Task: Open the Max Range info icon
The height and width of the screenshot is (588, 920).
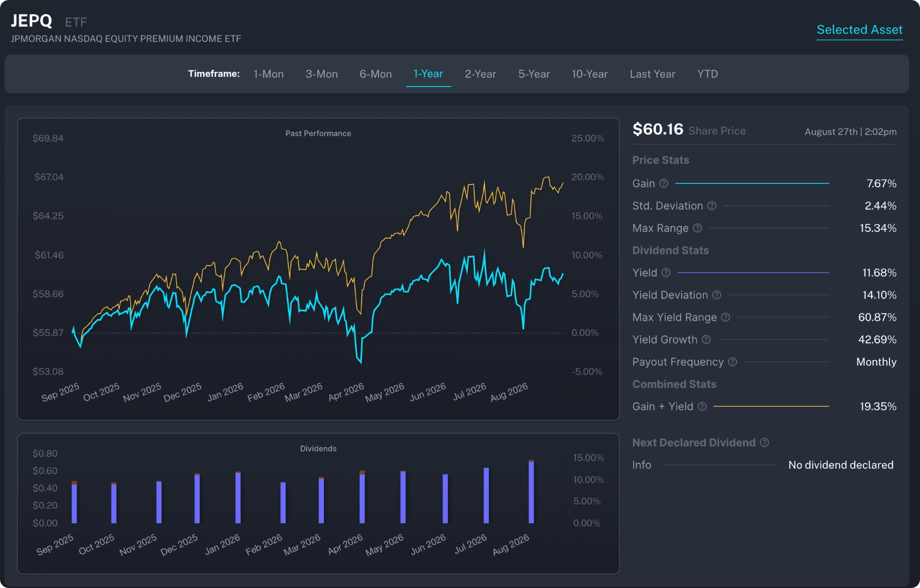Action: click(697, 228)
